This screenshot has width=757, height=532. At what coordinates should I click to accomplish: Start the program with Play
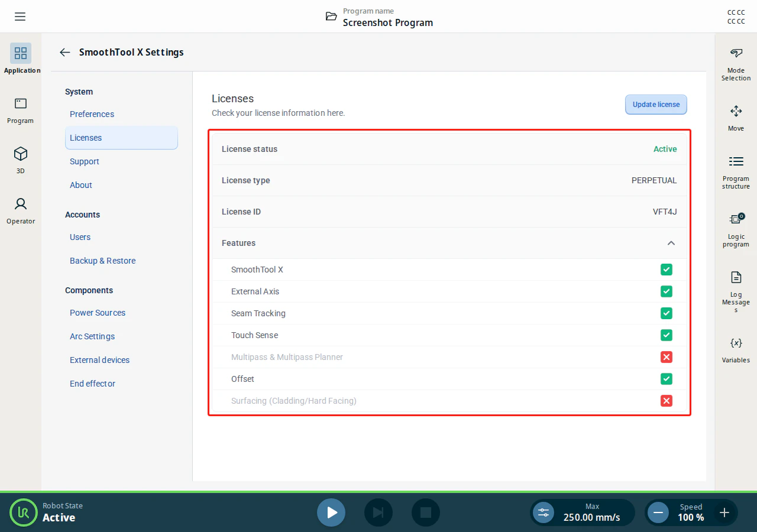(x=331, y=512)
